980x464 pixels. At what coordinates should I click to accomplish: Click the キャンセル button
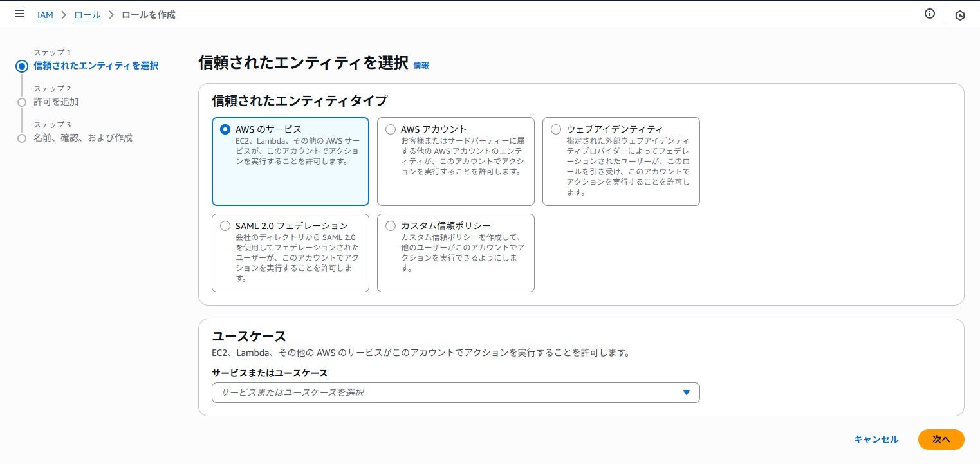[x=876, y=440]
